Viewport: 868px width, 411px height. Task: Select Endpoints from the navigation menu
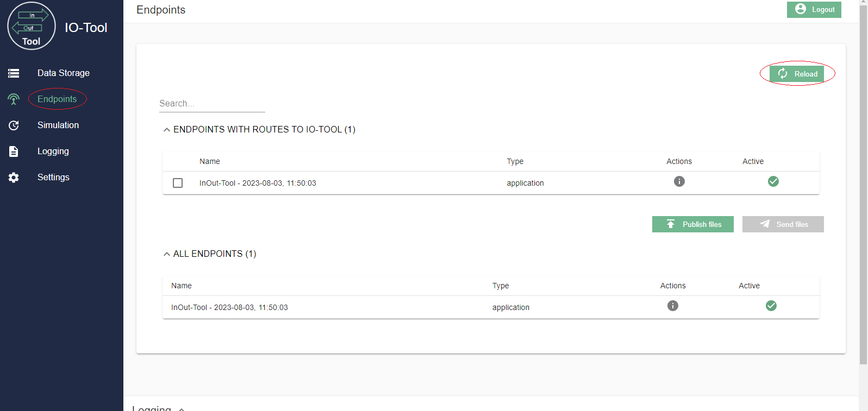click(x=57, y=99)
